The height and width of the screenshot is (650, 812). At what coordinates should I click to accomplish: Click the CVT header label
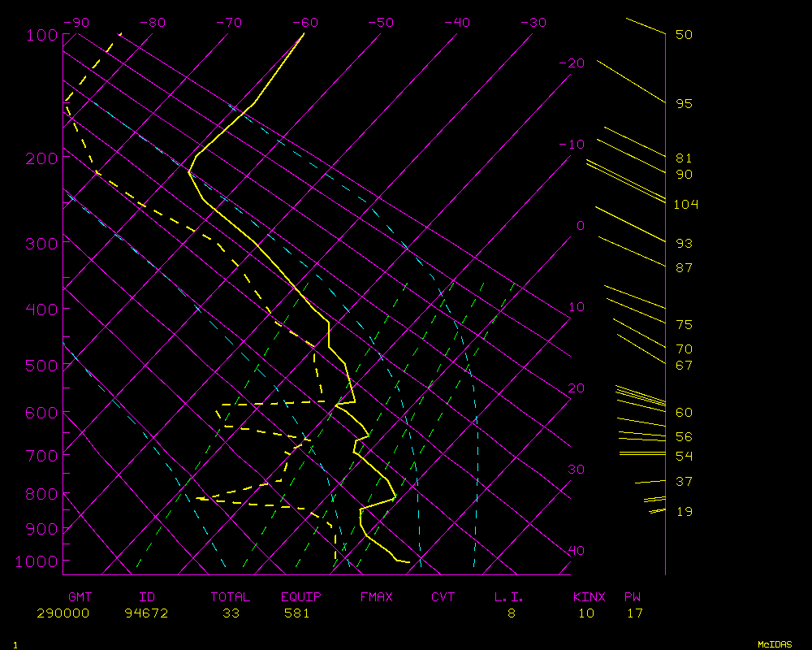coord(443,597)
